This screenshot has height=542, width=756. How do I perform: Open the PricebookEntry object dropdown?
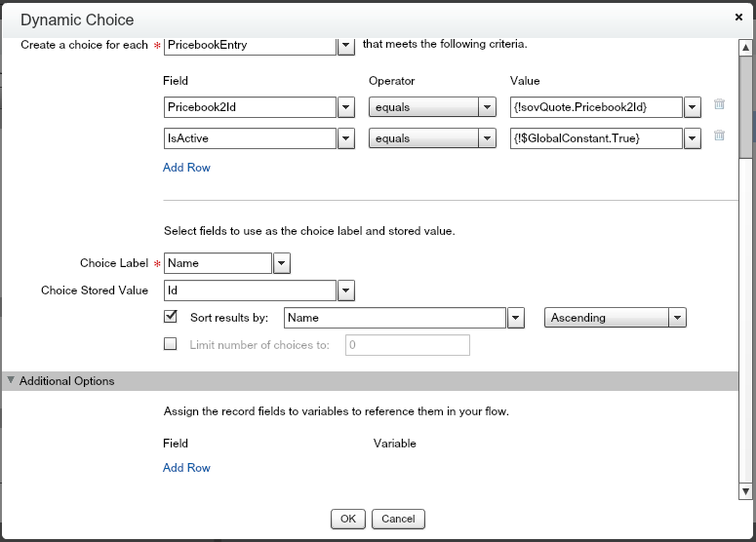(x=345, y=45)
